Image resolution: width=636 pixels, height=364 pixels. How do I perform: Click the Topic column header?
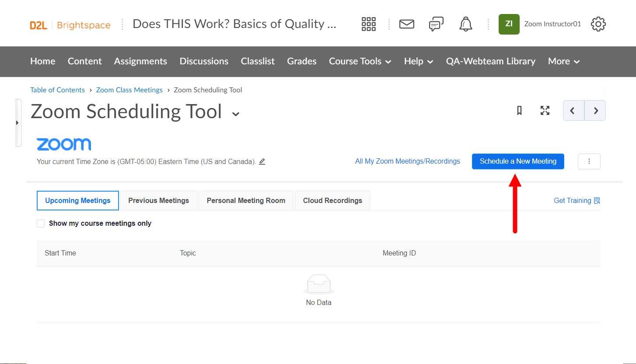pos(188,253)
